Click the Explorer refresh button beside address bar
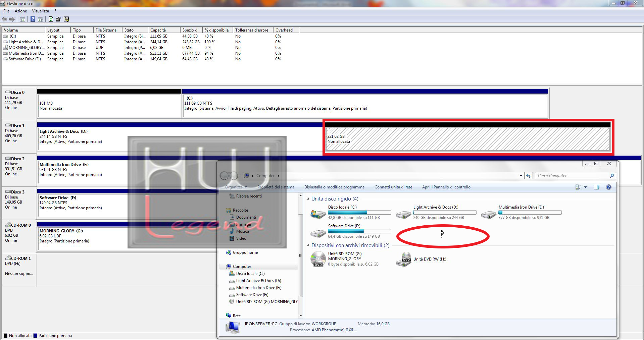The height and width of the screenshot is (340, 644). [x=529, y=176]
